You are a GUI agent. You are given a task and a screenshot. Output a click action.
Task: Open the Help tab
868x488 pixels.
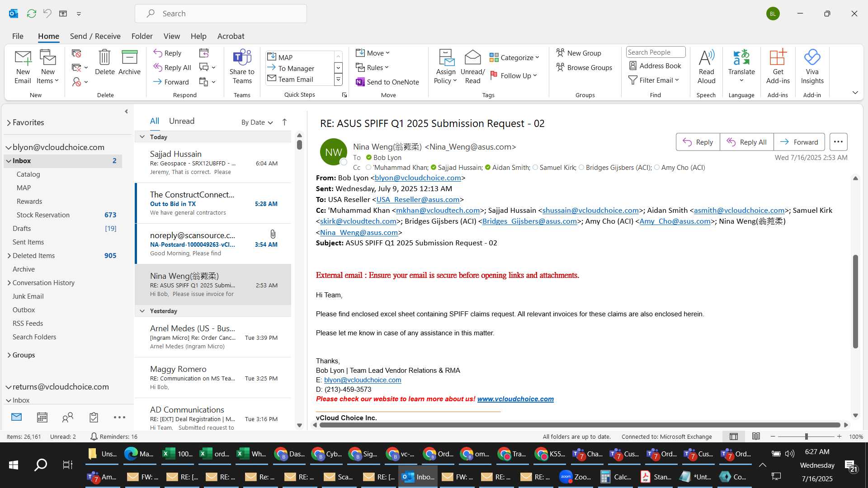click(x=198, y=36)
